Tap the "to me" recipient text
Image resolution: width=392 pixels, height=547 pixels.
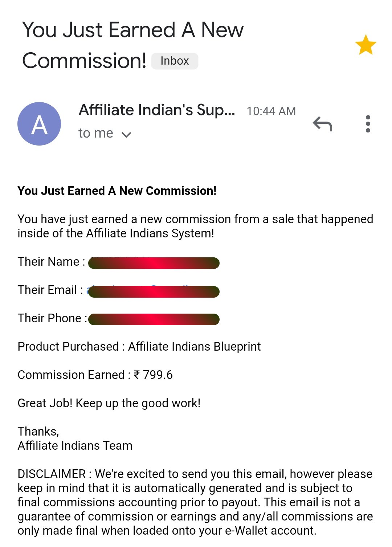(96, 133)
